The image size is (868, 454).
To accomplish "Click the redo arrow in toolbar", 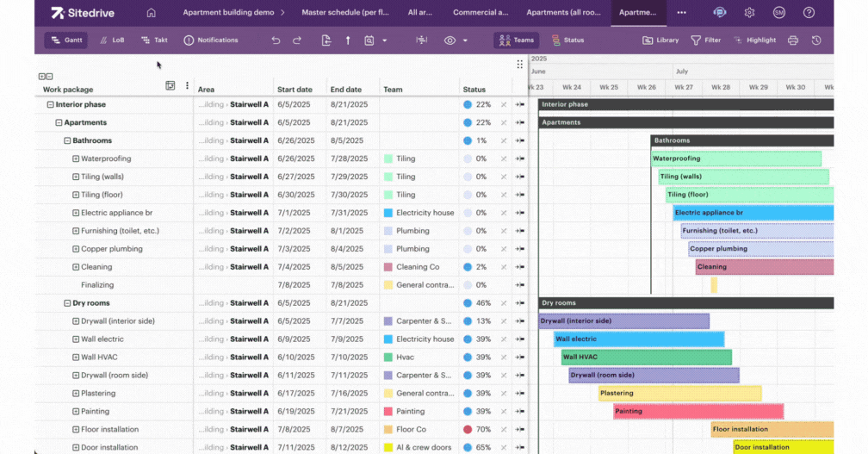I will pyautogui.click(x=297, y=40).
